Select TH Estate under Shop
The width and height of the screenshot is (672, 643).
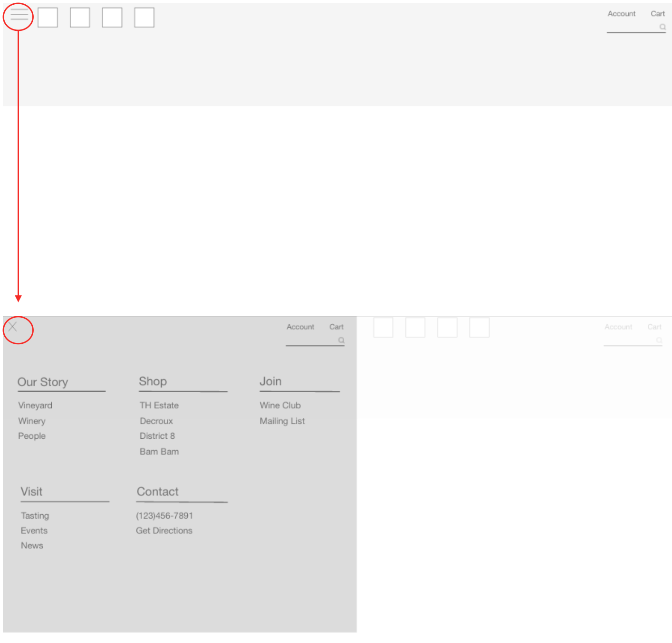159,406
